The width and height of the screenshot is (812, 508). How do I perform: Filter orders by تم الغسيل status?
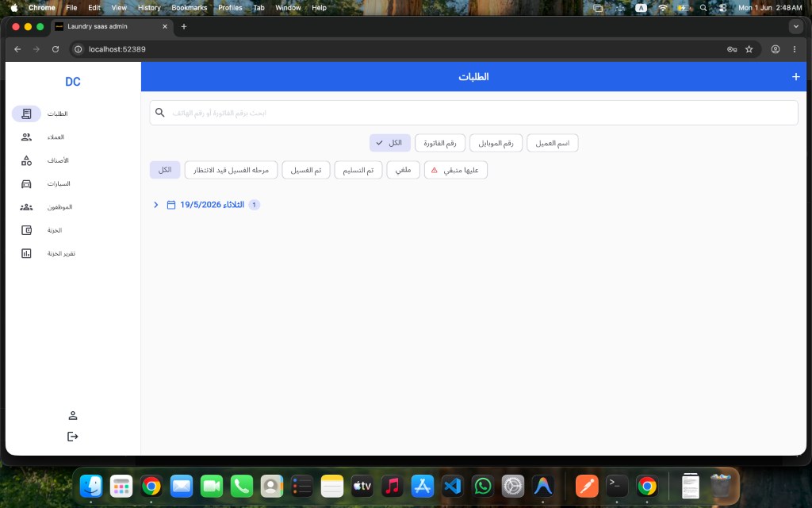click(x=306, y=170)
